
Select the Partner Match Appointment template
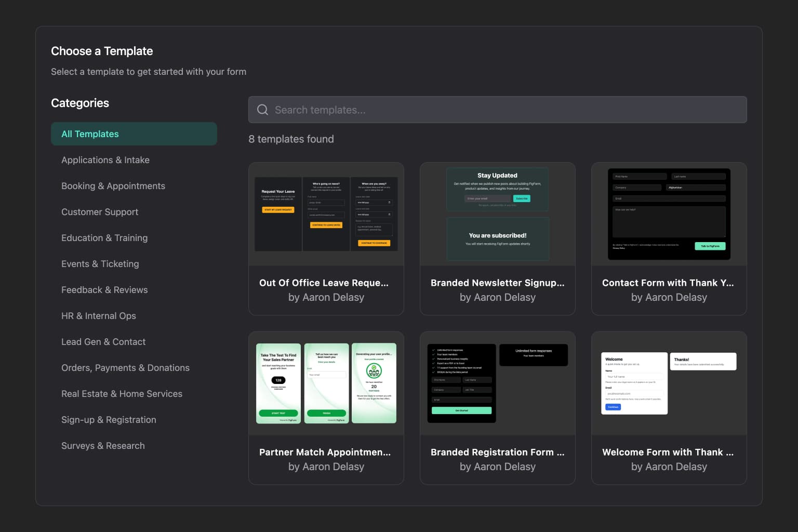coord(326,408)
